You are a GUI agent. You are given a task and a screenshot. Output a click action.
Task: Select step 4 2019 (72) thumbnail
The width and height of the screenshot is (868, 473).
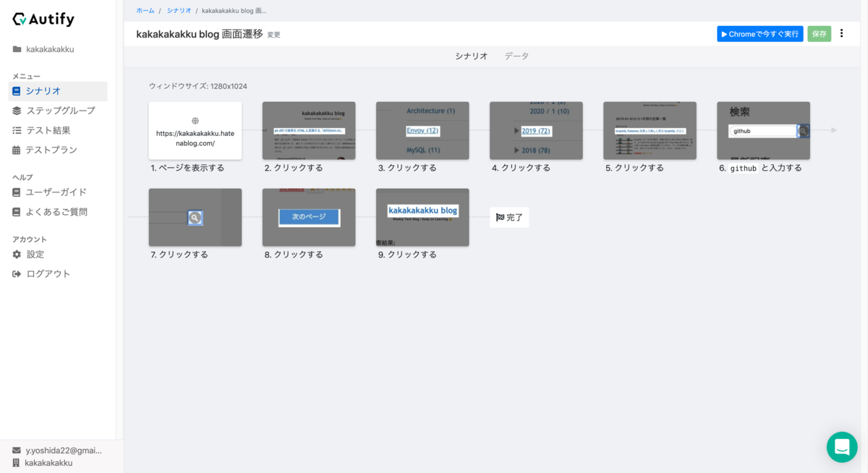coord(536,130)
